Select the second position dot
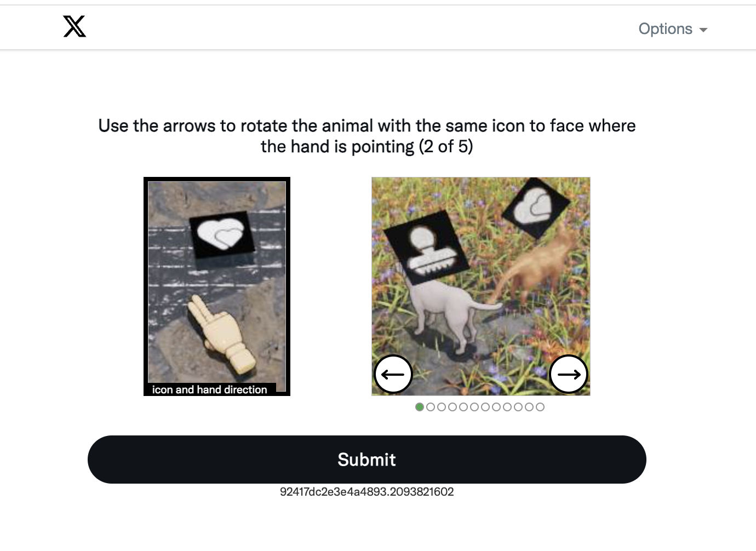The height and width of the screenshot is (551, 756). tap(431, 407)
